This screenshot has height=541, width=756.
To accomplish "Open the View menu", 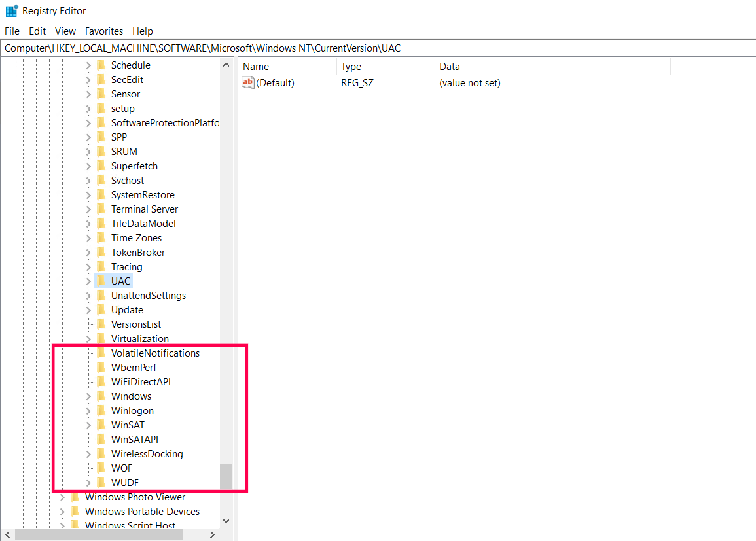I will click(x=65, y=31).
